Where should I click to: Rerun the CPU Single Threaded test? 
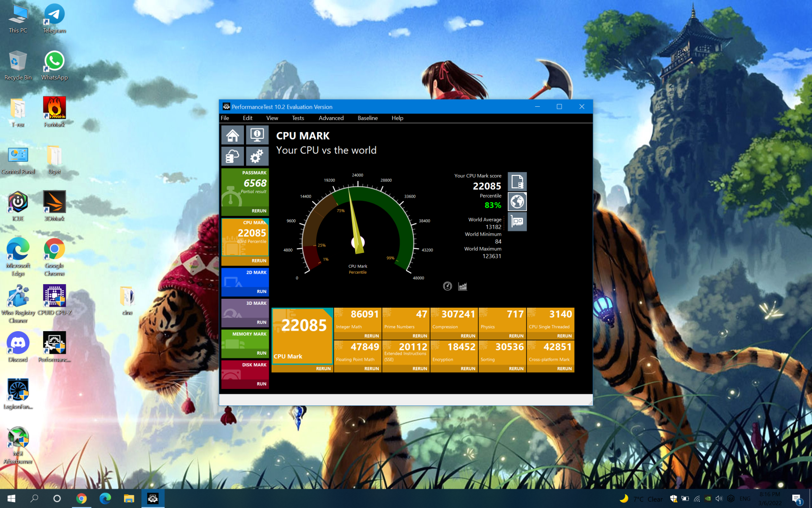tap(564, 336)
